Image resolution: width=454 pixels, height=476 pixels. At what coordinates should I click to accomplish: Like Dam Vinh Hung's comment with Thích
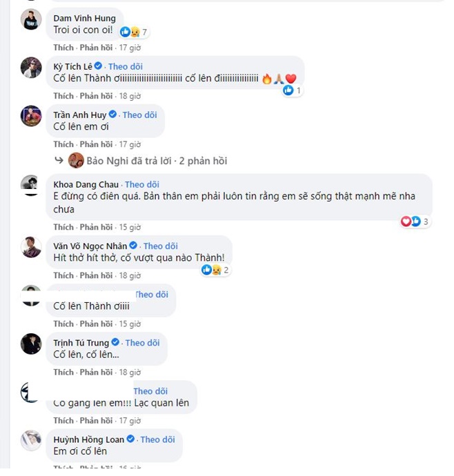tap(63, 48)
